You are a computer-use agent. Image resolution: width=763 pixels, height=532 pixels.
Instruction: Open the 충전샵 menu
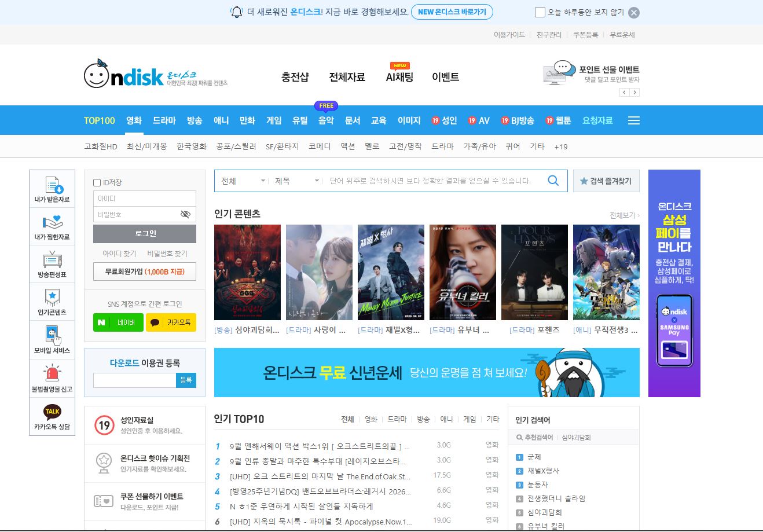click(x=295, y=77)
